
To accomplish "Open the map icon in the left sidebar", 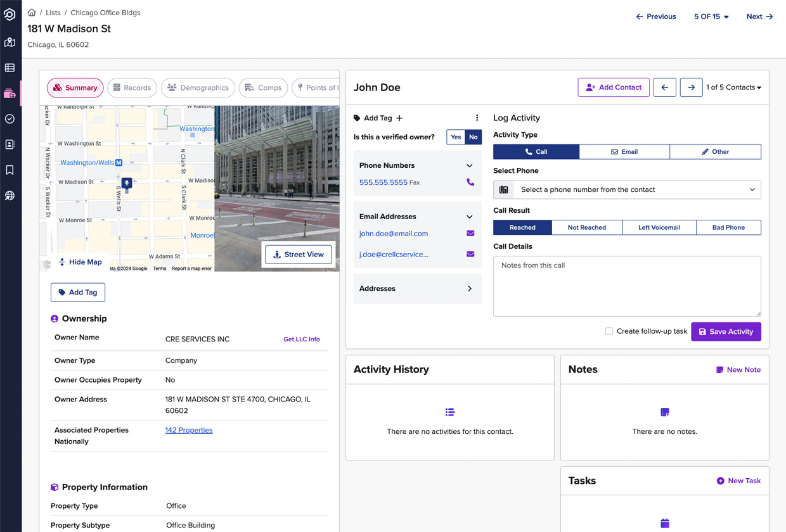I will [10, 42].
